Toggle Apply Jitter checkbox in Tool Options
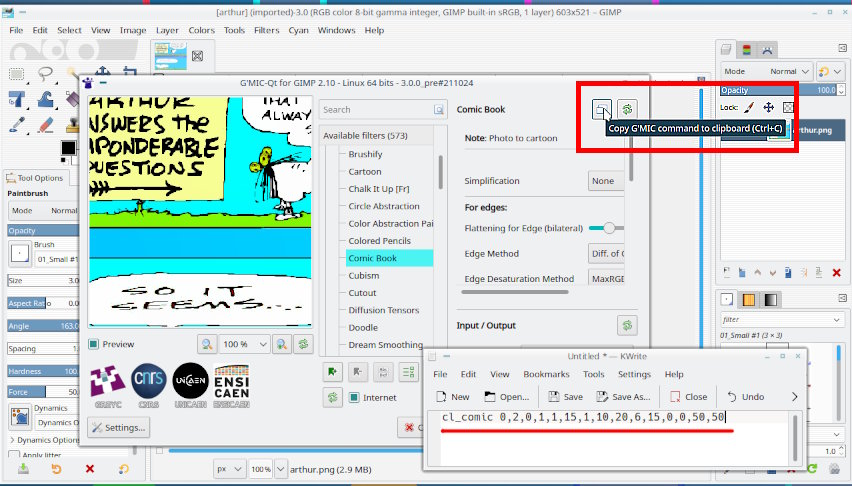This screenshot has height=486, width=852. coord(14,454)
